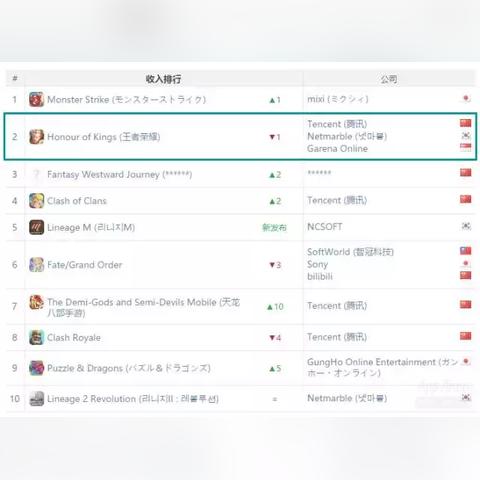Click the ▼3 rank change for Fate/Grand Order
This screenshot has height=480, width=480.
tap(275, 265)
